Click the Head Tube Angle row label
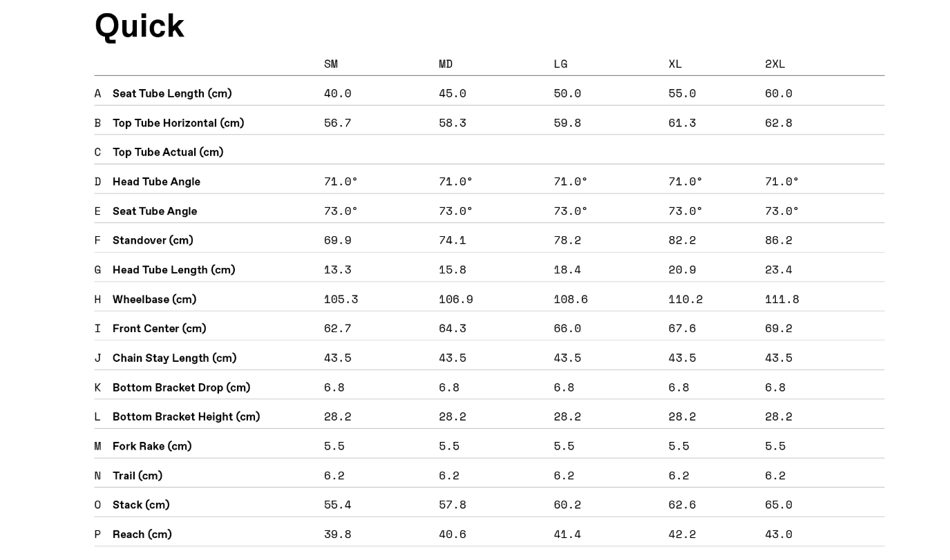Screen dimensions: 950x560 coord(156,182)
